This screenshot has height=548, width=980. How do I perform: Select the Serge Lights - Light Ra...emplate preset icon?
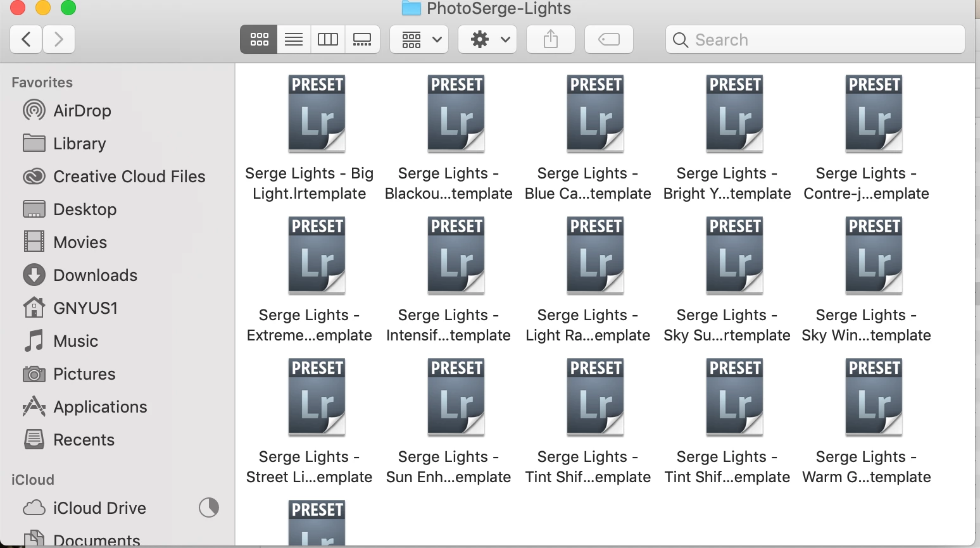point(595,255)
